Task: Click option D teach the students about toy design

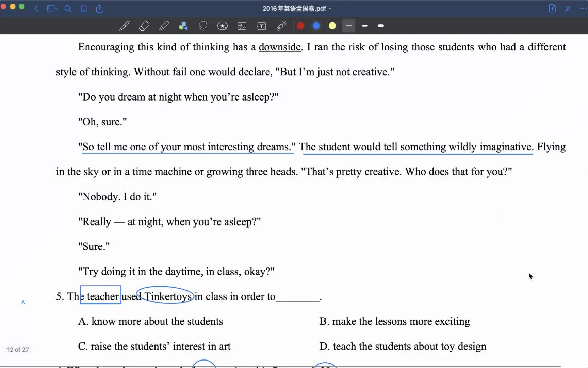Action: [403, 346]
